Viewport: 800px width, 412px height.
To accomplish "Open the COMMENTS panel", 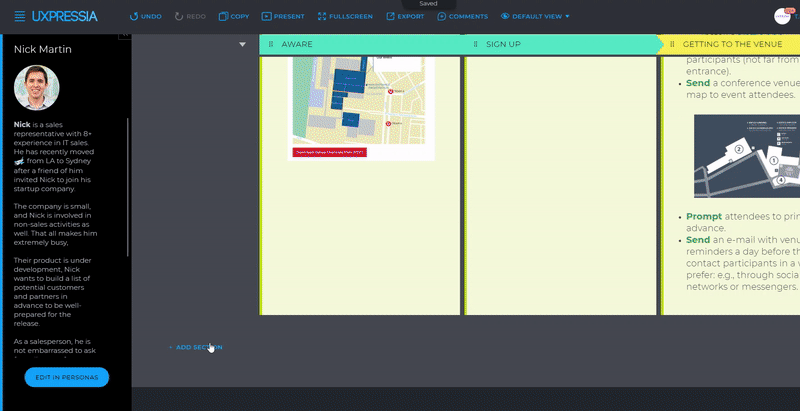I will (x=462, y=16).
